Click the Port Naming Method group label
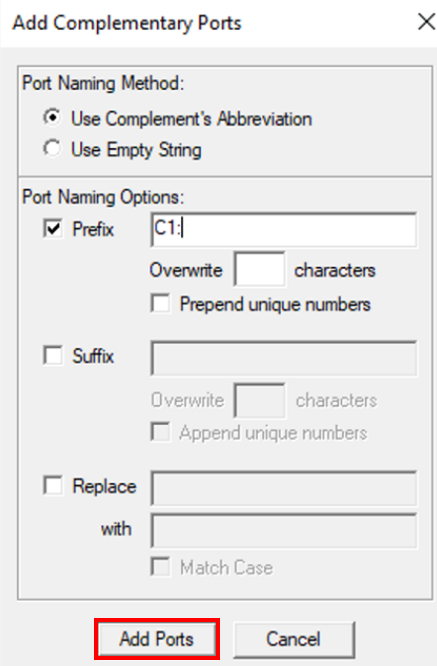Viewport: 437px width, 666px height. [103, 83]
